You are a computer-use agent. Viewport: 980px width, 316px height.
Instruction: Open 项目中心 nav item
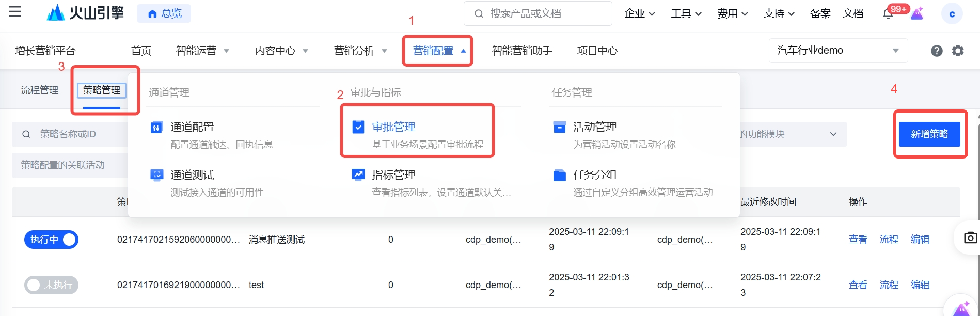[597, 51]
